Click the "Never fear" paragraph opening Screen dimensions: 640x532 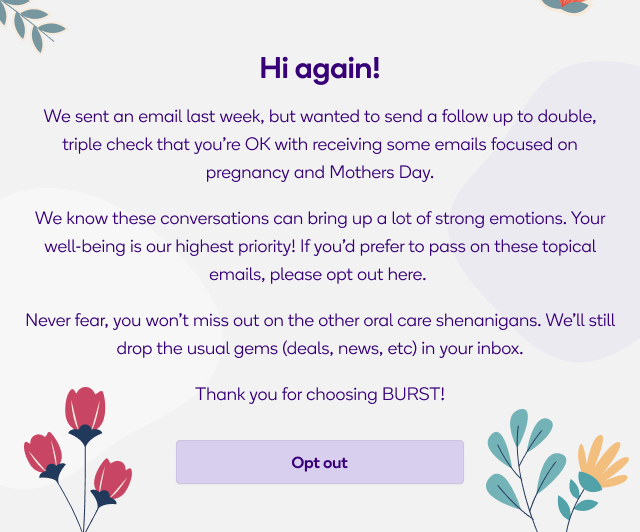tap(68, 321)
